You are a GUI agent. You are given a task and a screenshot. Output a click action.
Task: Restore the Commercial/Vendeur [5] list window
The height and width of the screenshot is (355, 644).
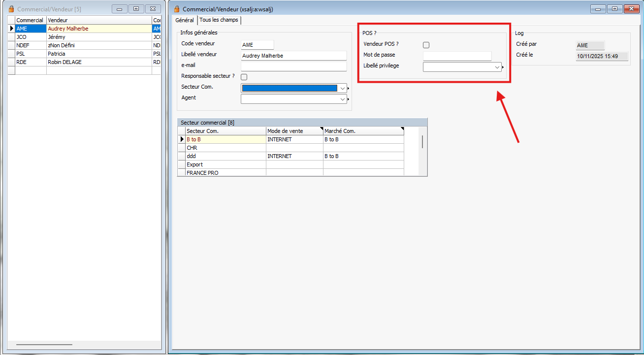(x=136, y=9)
